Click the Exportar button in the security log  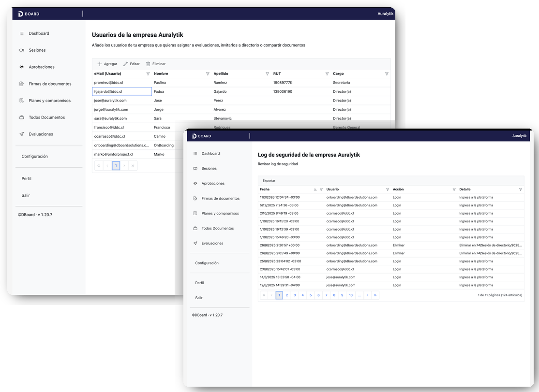click(269, 181)
